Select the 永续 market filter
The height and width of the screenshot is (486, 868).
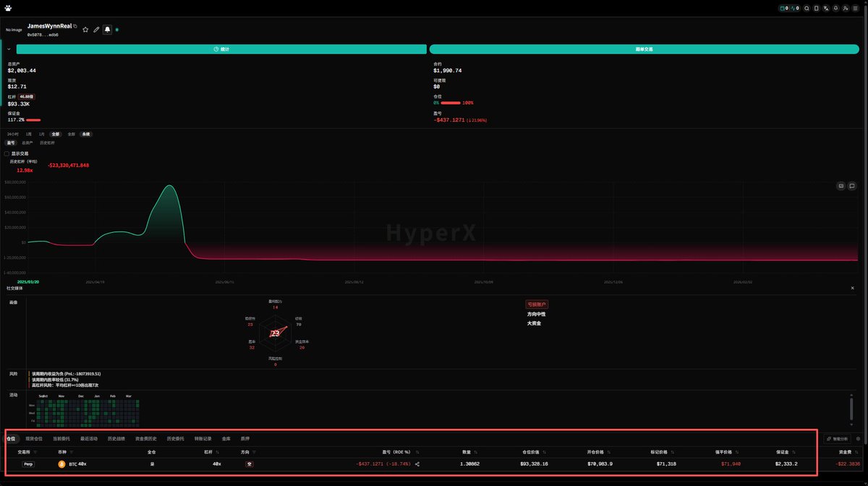[86, 135]
